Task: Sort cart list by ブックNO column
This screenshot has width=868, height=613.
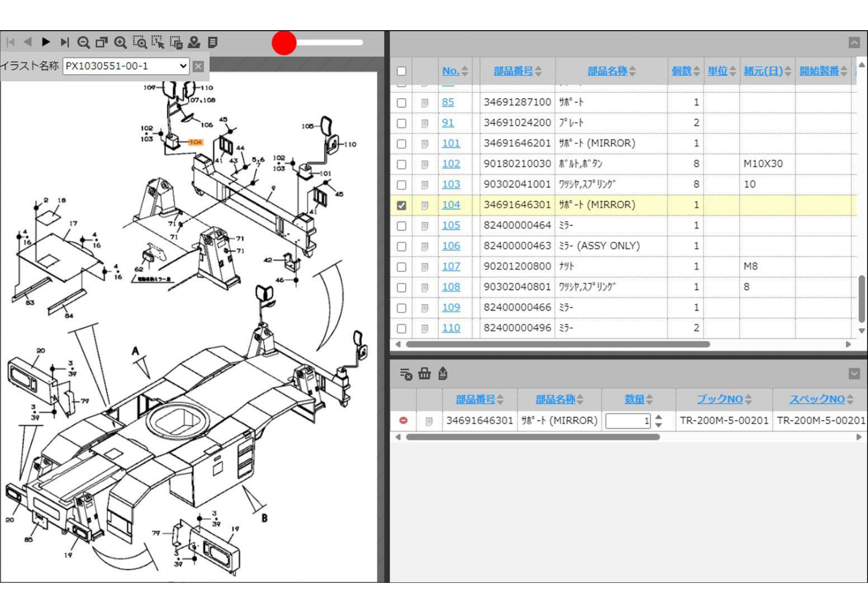Action: click(720, 399)
